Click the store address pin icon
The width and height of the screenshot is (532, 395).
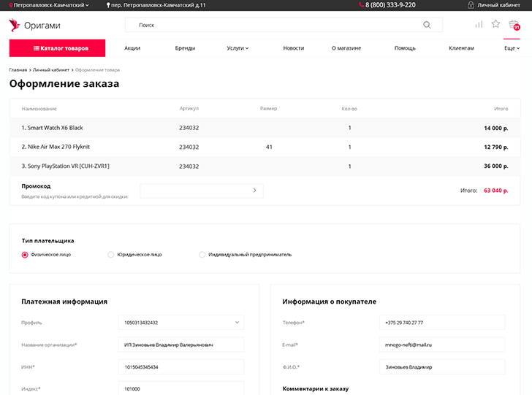click(x=108, y=5)
